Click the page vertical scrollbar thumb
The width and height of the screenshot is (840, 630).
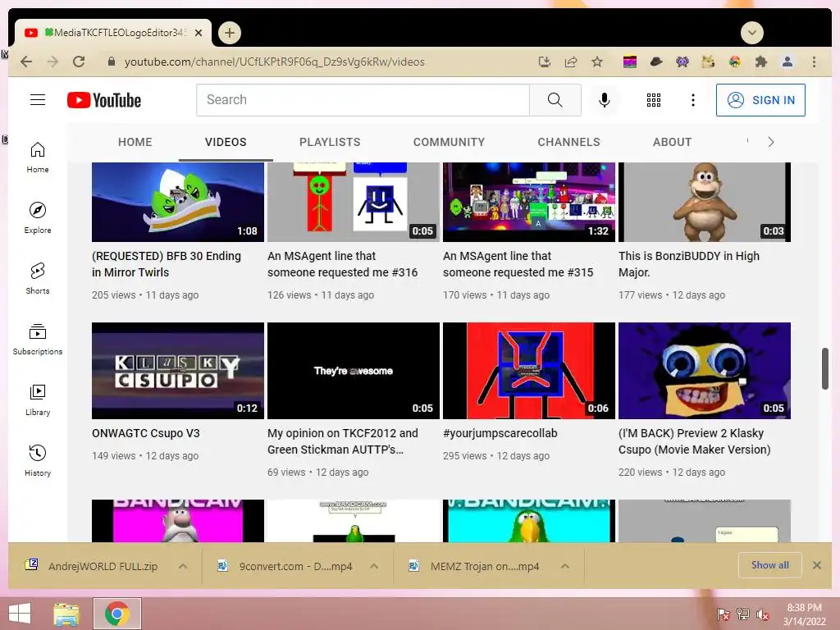click(x=825, y=368)
